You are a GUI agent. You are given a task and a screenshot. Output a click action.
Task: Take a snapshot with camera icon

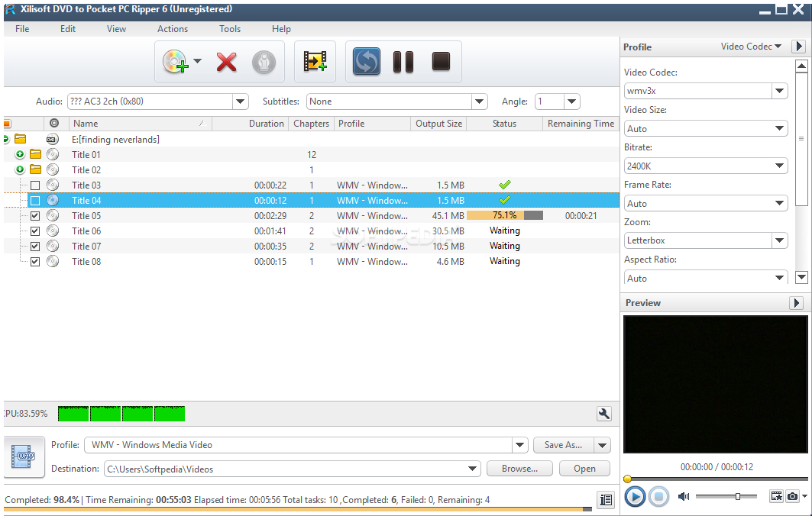tap(792, 496)
